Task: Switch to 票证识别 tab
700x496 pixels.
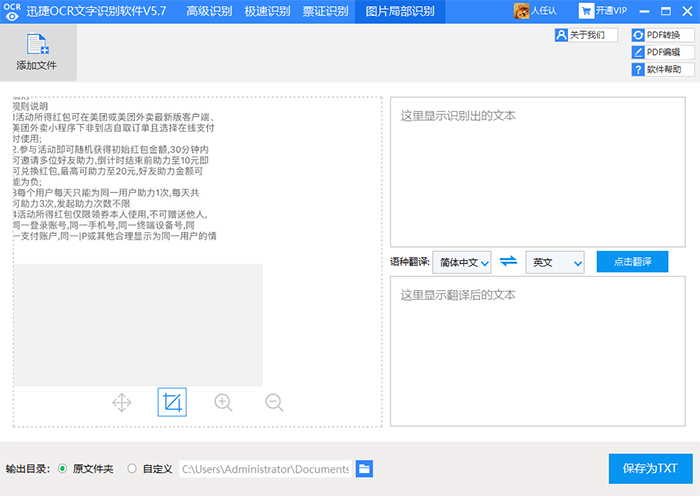Action: 325,11
